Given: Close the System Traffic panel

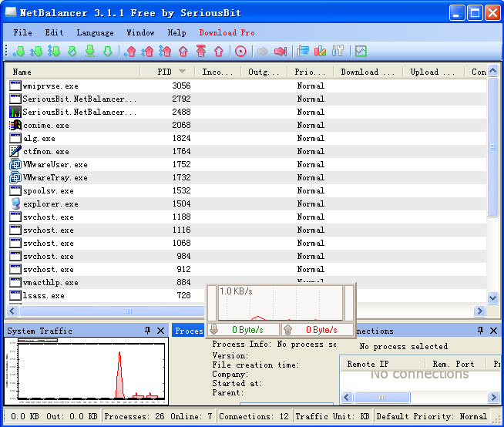Looking at the screenshot, I should click(x=160, y=331).
